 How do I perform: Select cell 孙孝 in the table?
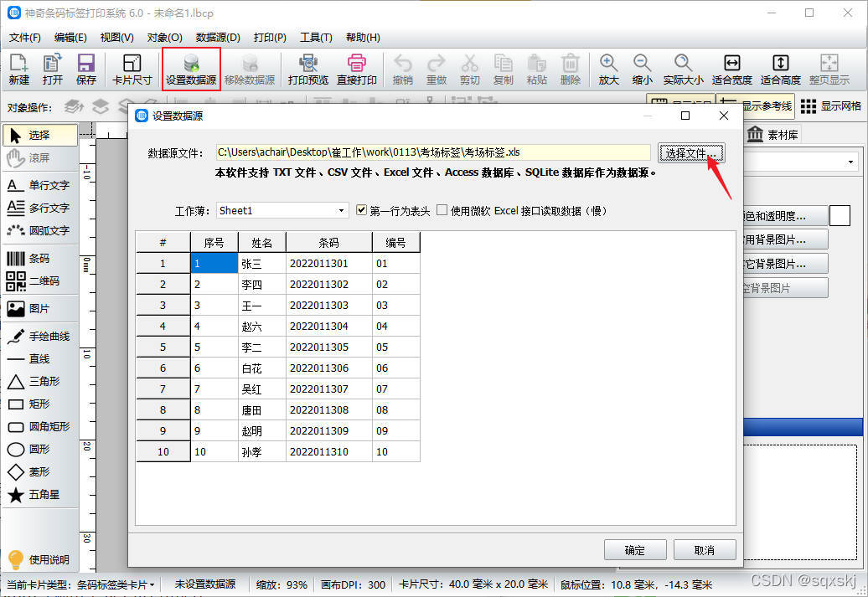(x=262, y=451)
